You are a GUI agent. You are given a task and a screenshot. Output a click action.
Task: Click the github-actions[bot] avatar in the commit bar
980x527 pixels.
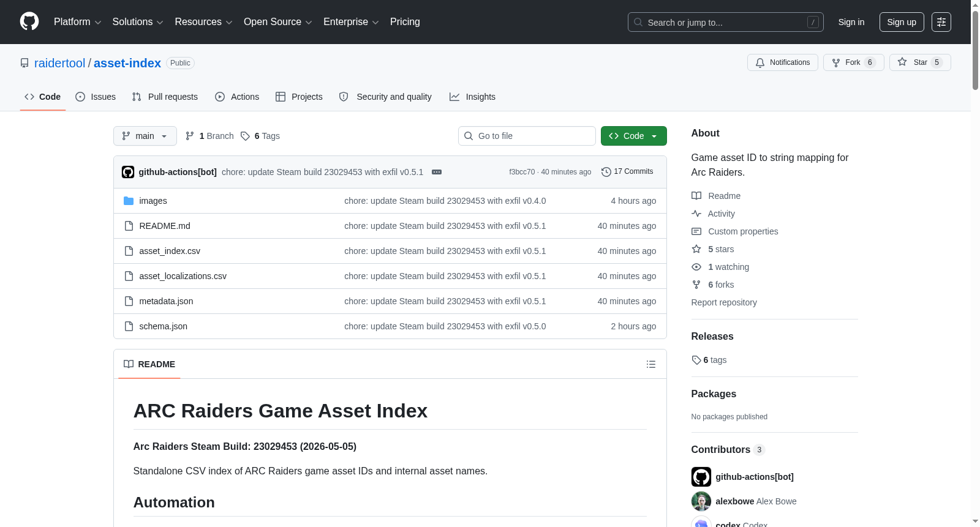pyautogui.click(x=128, y=172)
